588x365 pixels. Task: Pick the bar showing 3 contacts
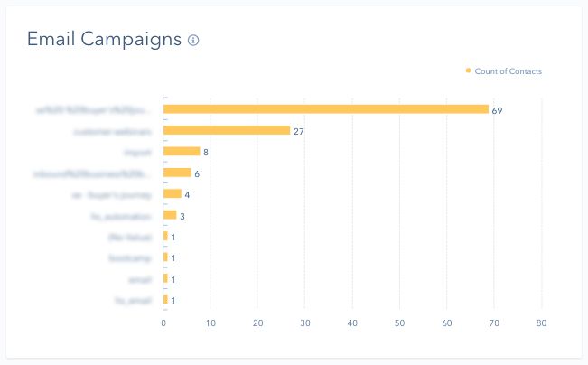[x=170, y=215]
